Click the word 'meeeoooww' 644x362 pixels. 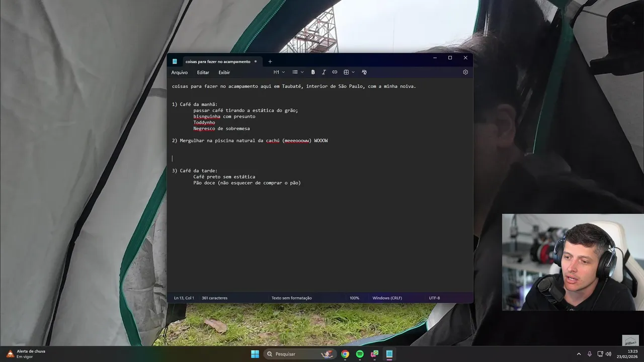pyautogui.click(x=297, y=141)
